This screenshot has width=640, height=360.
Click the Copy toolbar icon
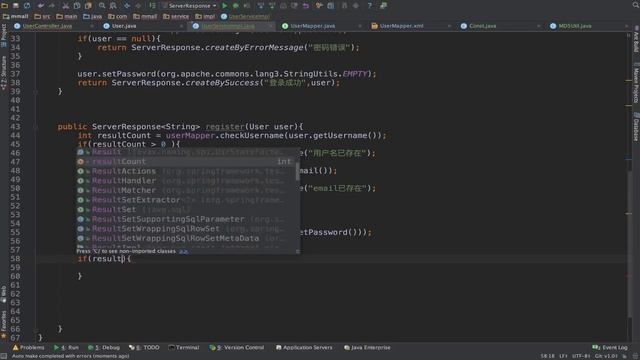click(x=77, y=6)
